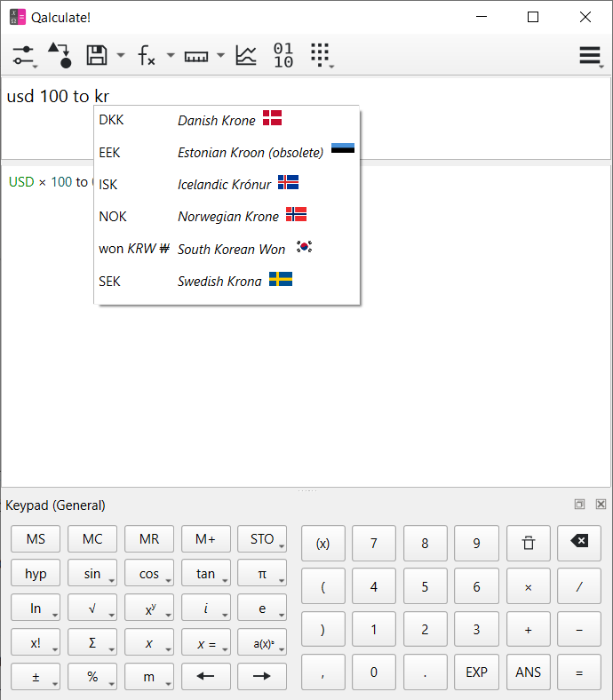Viewport: 613px width, 700px height.
Task: Click the % percent button
Action: click(92, 677)
